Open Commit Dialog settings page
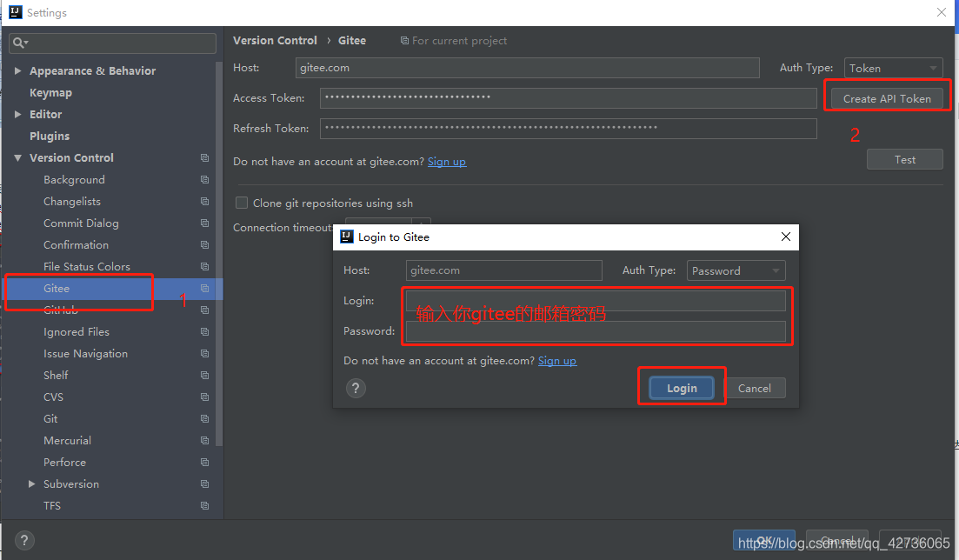 (x=82, y=223)
